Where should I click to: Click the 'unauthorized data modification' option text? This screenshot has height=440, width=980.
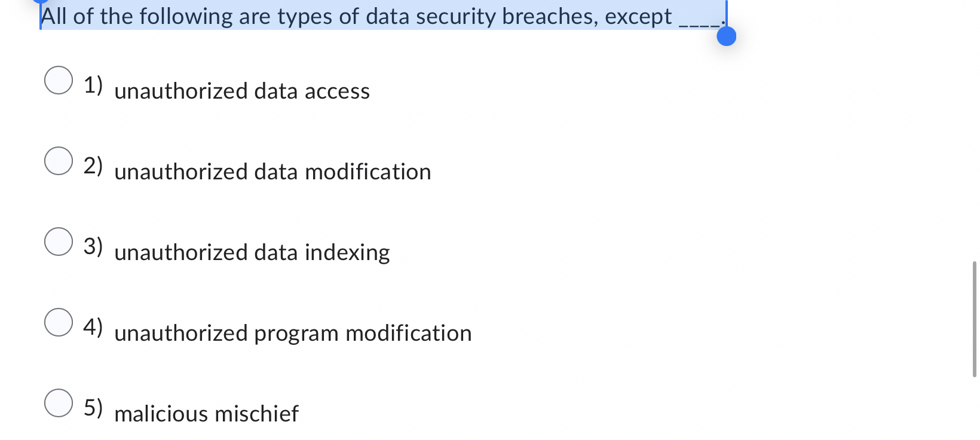point(272,172)
